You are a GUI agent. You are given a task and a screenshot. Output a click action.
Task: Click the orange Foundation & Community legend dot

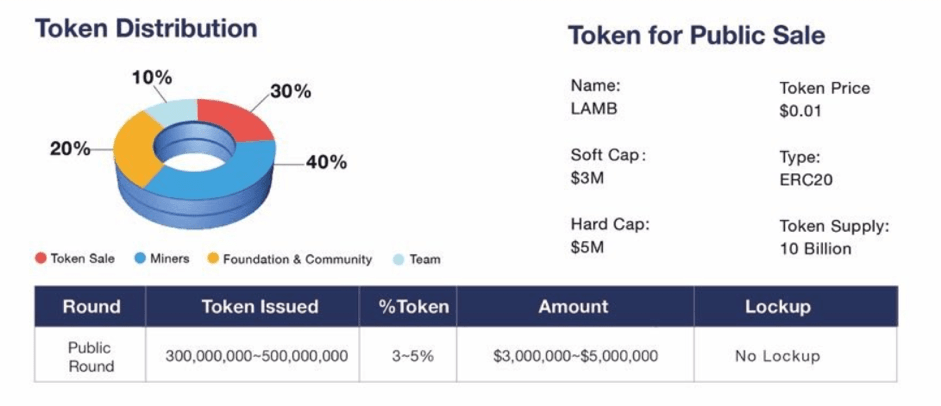pyautogui.click(x=212, y=259)
